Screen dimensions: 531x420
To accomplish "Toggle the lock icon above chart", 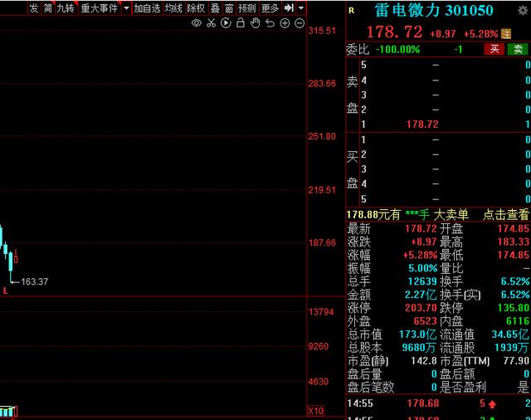I will click(x=241, y=22).
